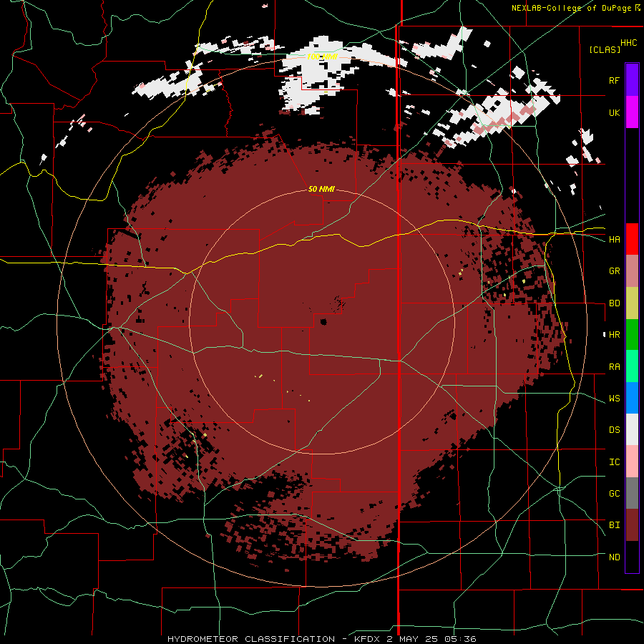Click the GC gray legend swatch
644x644 pixels.
point(632,493)
